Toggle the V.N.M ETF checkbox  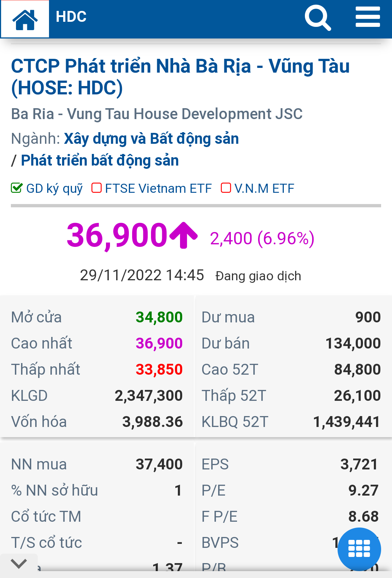(x=226, y=188)
